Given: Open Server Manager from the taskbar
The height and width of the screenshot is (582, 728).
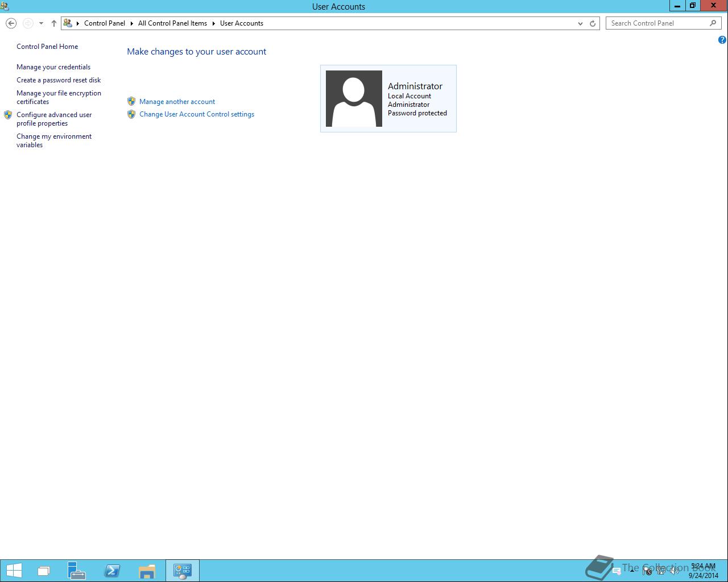Looking at the screenshot, I should pyautogui.click(x=76, y=571).
